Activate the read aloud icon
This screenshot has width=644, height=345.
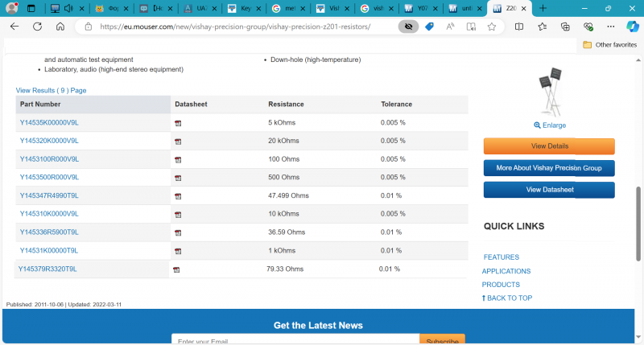pos(450,27)
